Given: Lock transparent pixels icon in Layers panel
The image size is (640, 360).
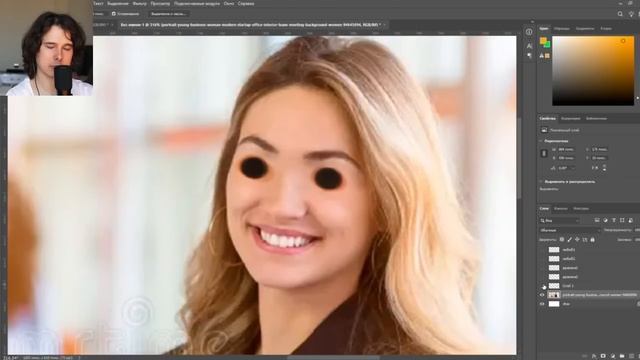Looking at the screenshot, I should 562,240.
